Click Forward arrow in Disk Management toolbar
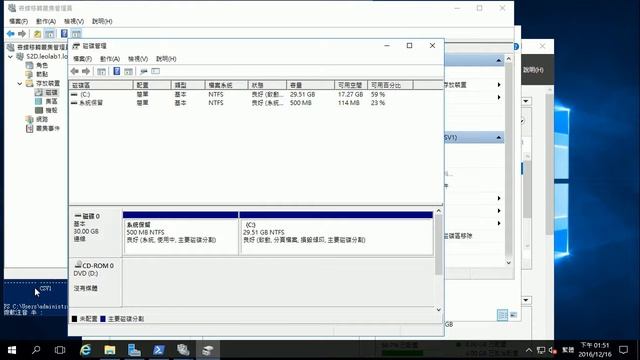The image size is (640, 360). point(86,71)
